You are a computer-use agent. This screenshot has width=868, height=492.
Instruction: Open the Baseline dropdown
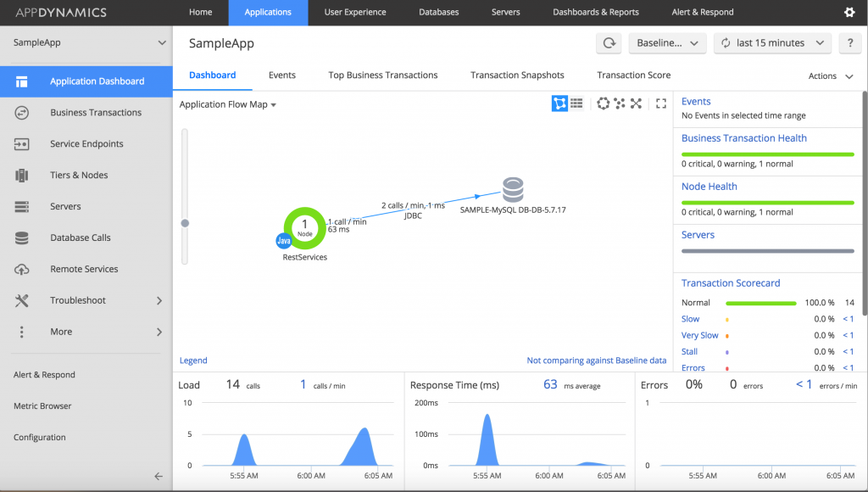pos(666,43)
